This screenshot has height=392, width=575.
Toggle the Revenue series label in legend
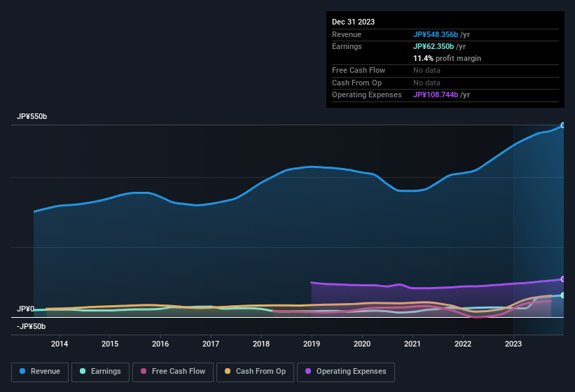[x=46, y=372]
